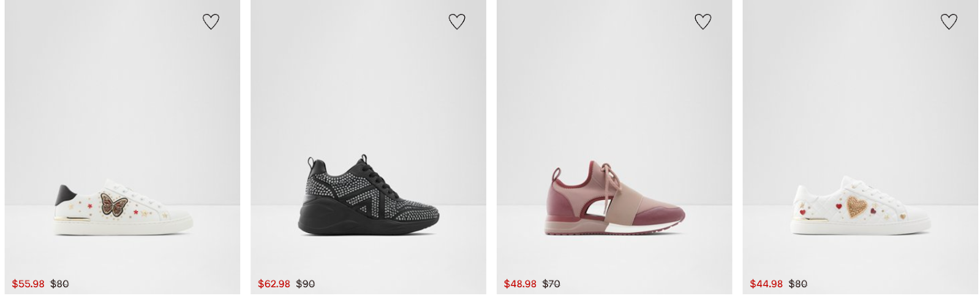Favorite the white butterfly sneaker with heart icon

211,21
